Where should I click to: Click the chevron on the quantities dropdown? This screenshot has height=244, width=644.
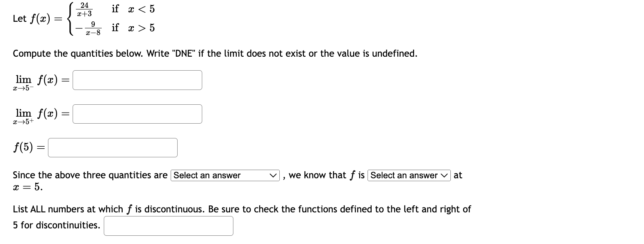click(273, 175)
